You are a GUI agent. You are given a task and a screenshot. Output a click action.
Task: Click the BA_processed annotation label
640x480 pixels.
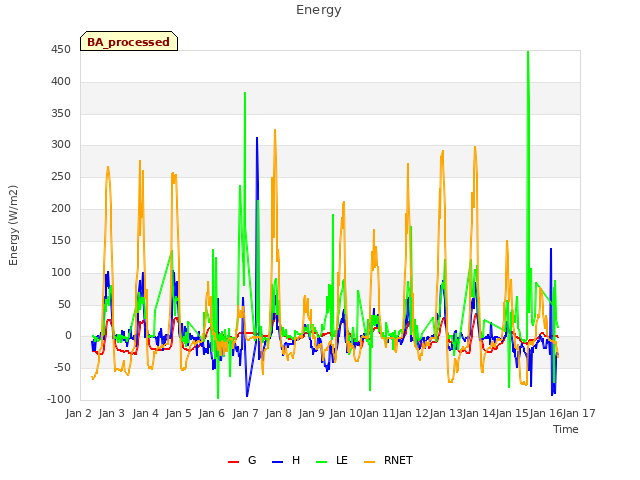[129, 42]
